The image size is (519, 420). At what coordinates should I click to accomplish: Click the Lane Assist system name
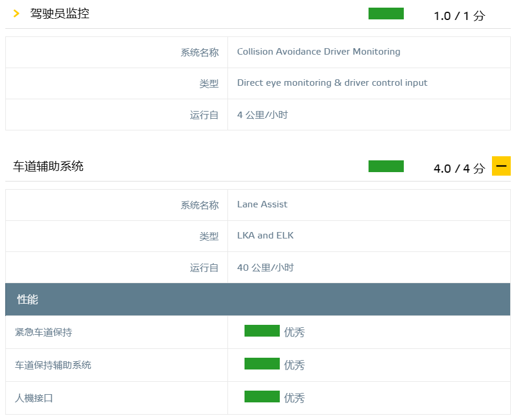click(x=262, y=204)
